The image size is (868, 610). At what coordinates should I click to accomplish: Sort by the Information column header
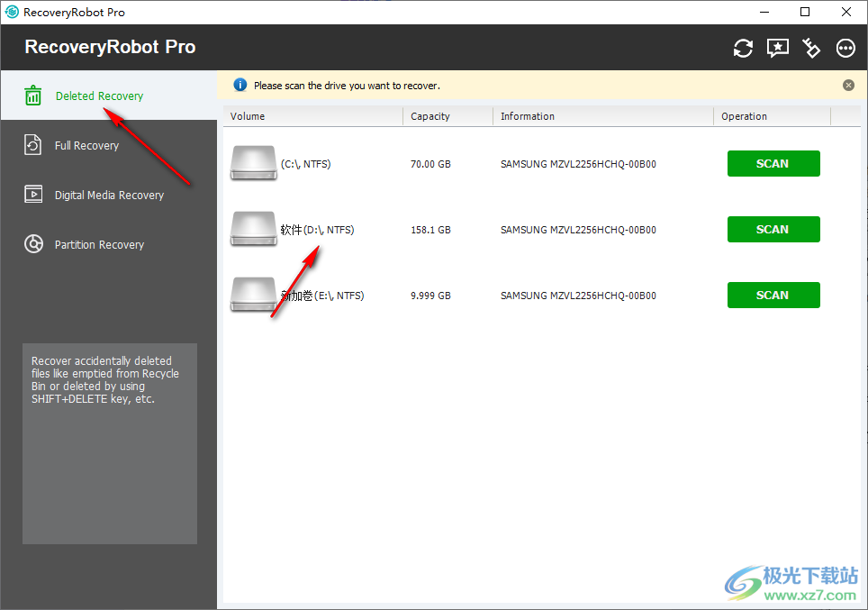click(603, 116)
